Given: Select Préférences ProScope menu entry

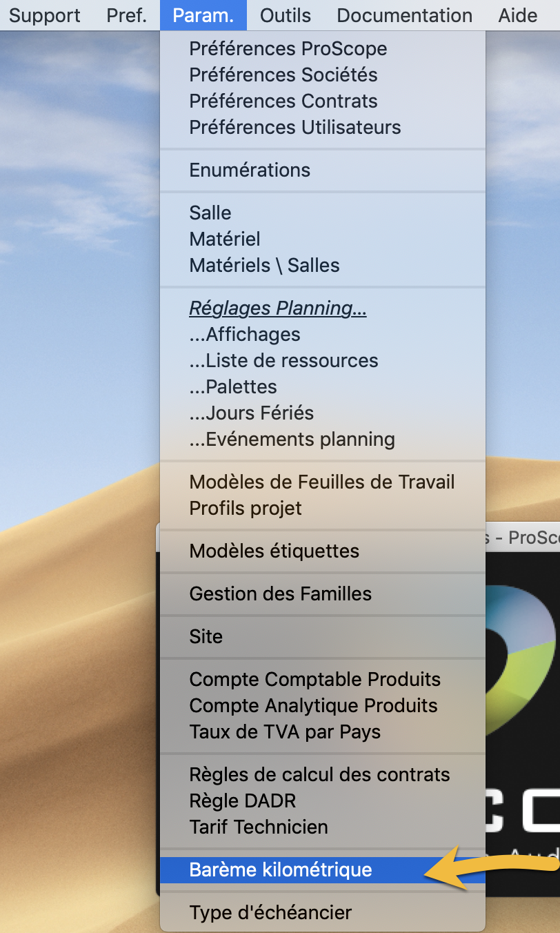Looking at the screenshot, I should click(288, 49).
